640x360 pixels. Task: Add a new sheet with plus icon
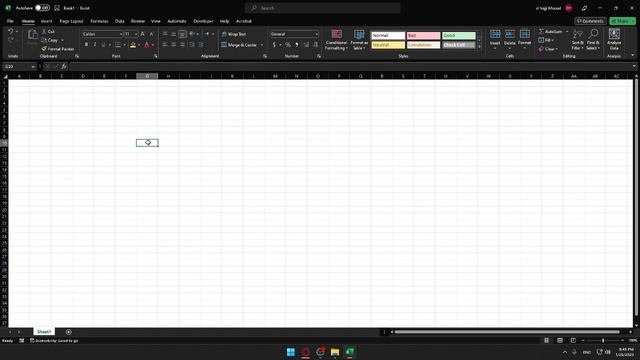click(x=69, y=332)
